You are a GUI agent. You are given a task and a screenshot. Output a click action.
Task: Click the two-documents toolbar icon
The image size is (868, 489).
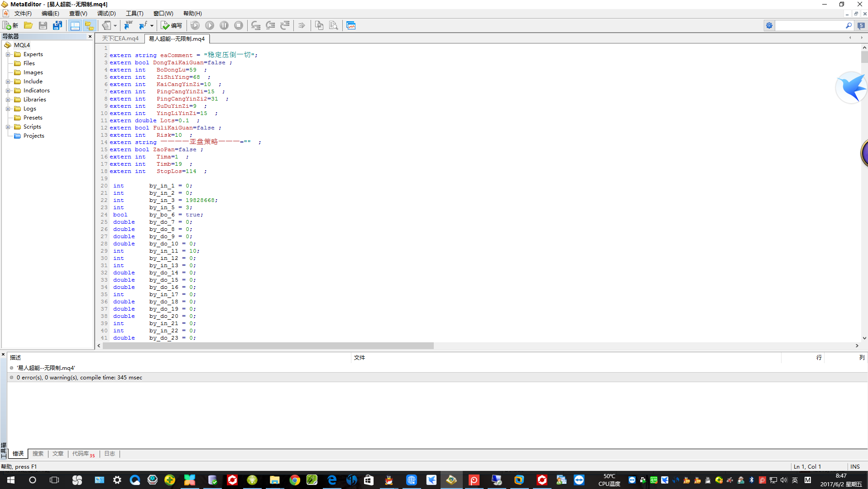pyautogui.click(x=319, y=25)
